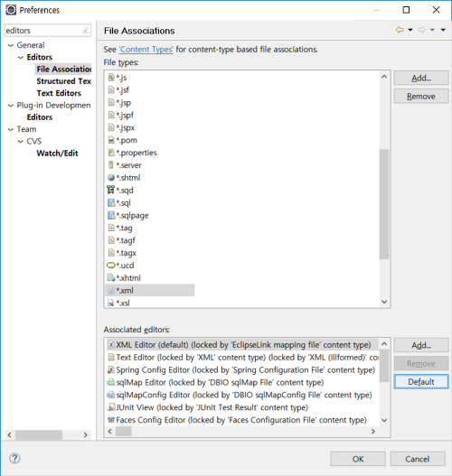Select XML Editor (default) entry

[242, 345]
